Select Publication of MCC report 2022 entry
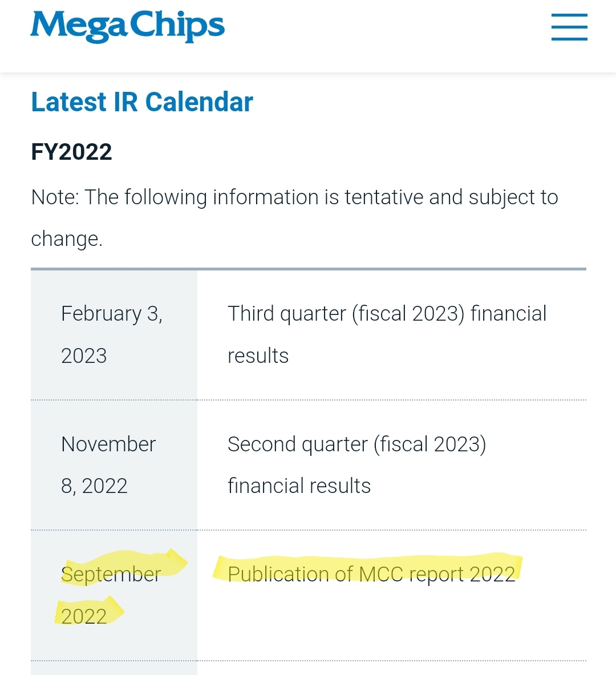616x675 pixels. pyautogui.click(x=371, y=574)
